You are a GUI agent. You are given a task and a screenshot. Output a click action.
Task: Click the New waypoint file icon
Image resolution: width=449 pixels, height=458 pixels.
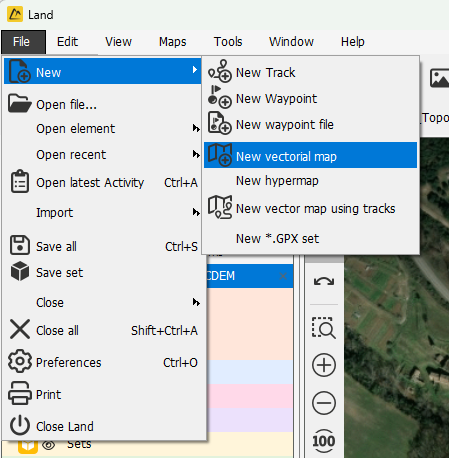point(220,123)
